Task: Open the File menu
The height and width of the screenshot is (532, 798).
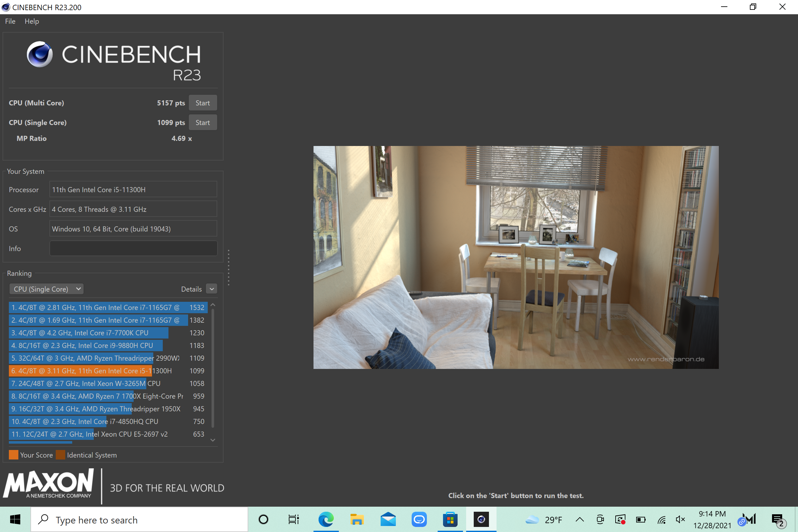Action: pyautogui.click(x=10, y=22)
